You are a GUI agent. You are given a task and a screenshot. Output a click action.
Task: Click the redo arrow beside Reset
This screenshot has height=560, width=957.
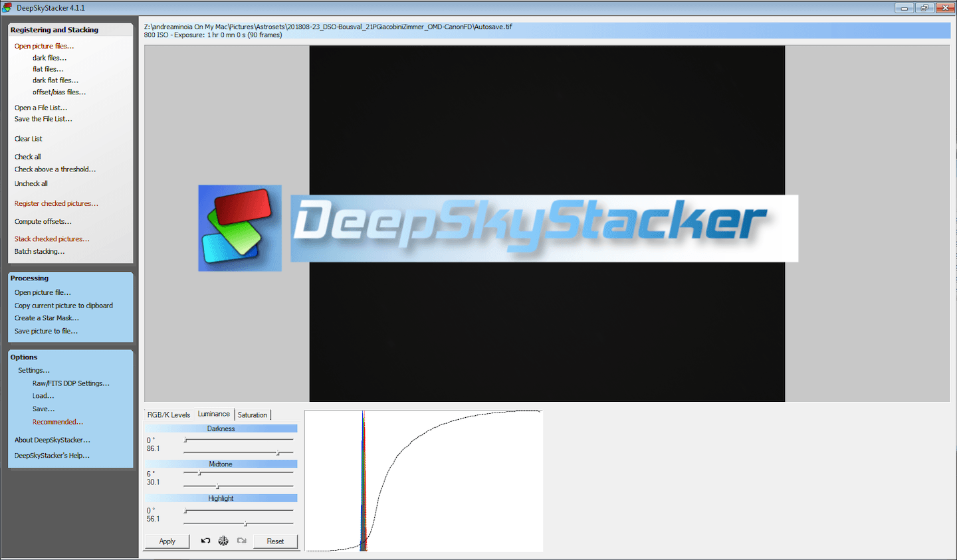pyautogui.click(x=241, y=541)
